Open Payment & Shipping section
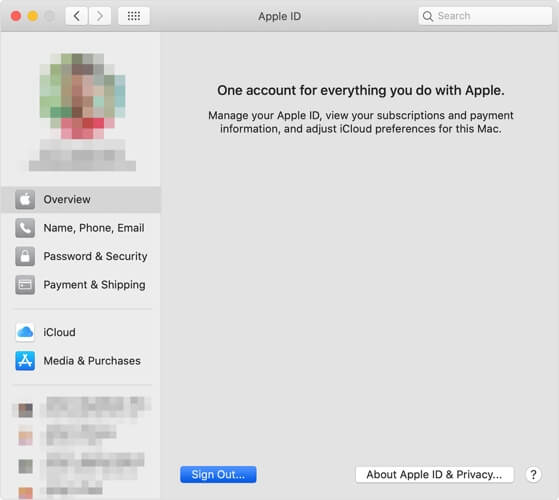 pyautogui.click(x=81, y=285)
